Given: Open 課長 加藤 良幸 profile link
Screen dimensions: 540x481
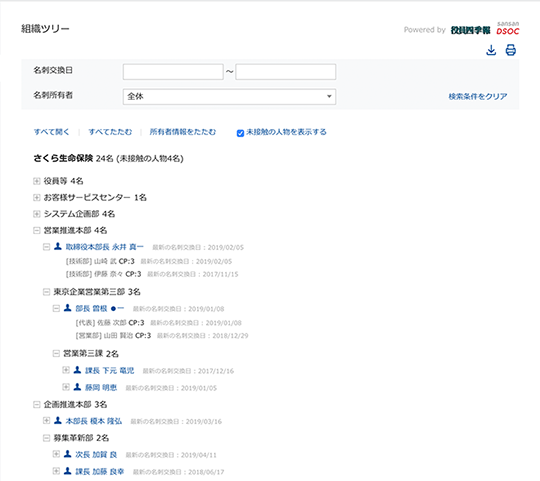Looking at the screenshot, I should click(x=100, y=472).
